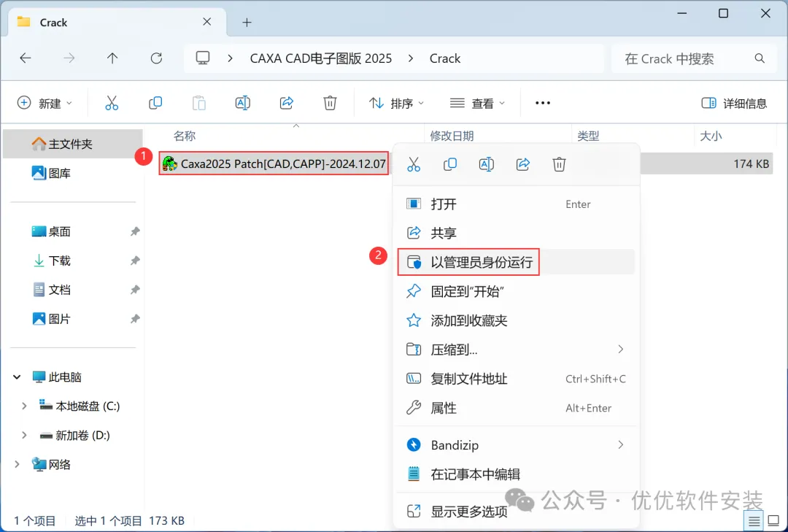Toggle the 详细信息 pane
Viewport: 788px width, 532px height.
pyautogui.click(x=734, y=103)
